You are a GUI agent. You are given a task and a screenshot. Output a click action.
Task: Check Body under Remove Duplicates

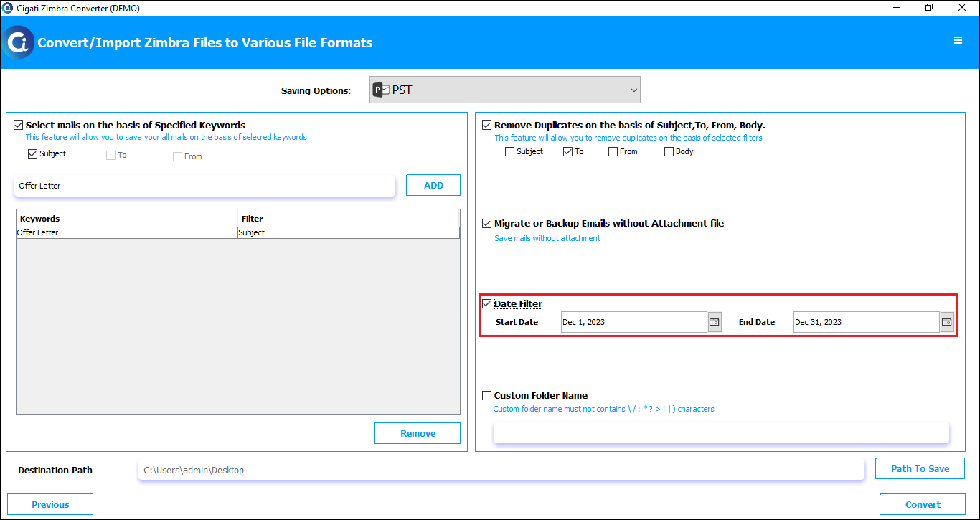point(669,151)
